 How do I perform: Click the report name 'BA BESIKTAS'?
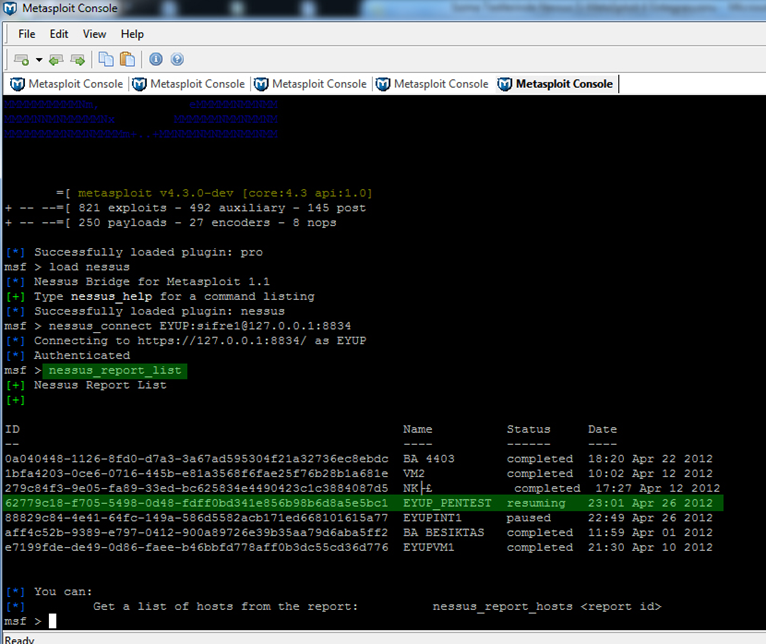click(444, 532)
